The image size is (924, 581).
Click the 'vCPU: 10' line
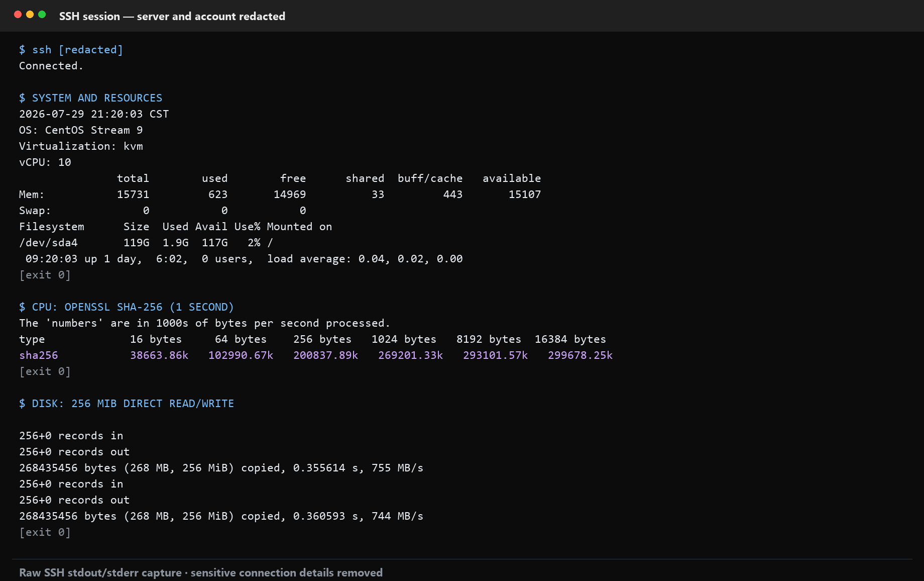click(x=45, y=162)
